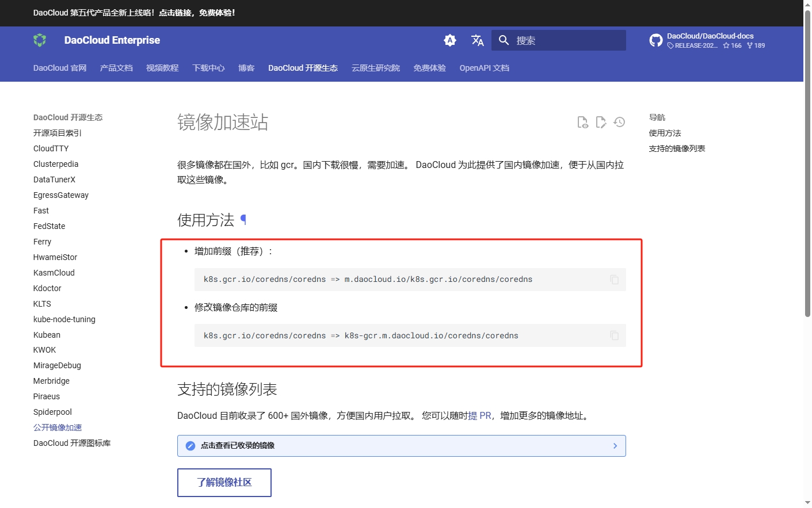The width and height of the screenshot is (812, 508).
Task: Open Merbridge in sidebar
Action: pyautogui.click(x=51, y=381)
